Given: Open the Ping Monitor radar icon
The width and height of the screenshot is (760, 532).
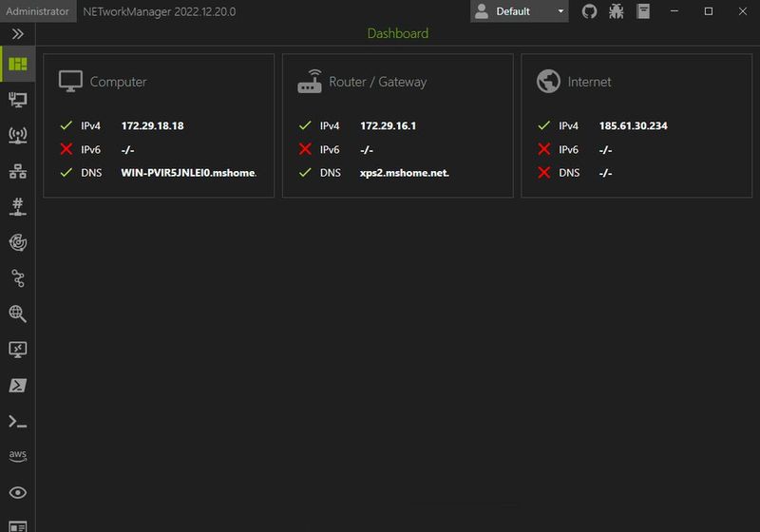Looking at the screenshot, I should tap(18, 242).
